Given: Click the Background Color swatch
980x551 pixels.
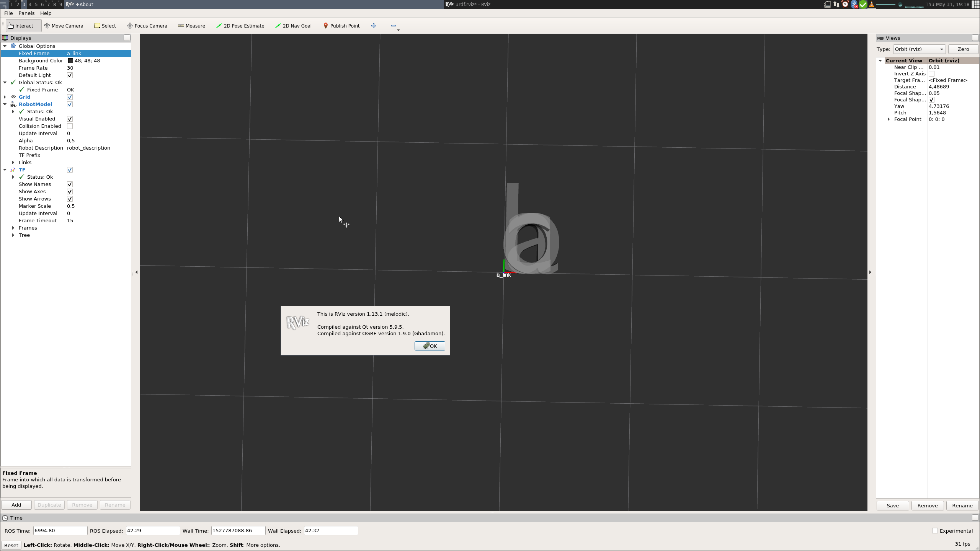Looking at the screenshot, I should (70, 60).
